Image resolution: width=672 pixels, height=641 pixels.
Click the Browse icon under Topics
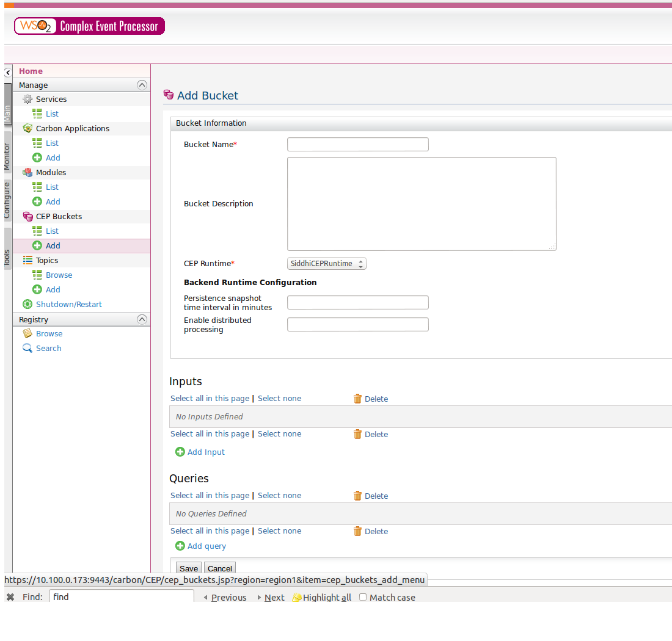click(37, 275)
